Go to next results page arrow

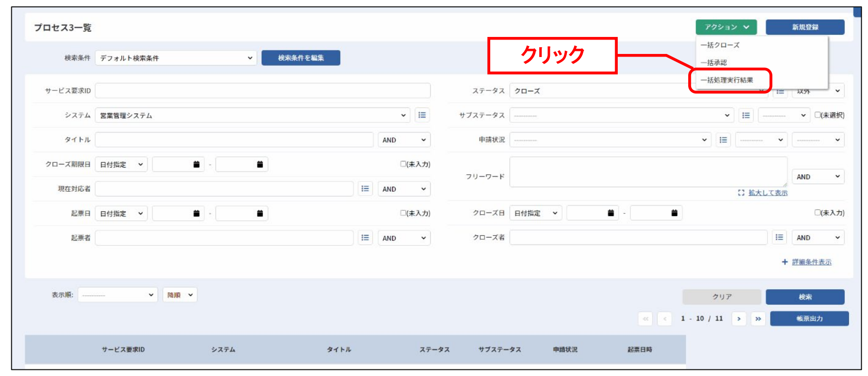click(739, 318)
